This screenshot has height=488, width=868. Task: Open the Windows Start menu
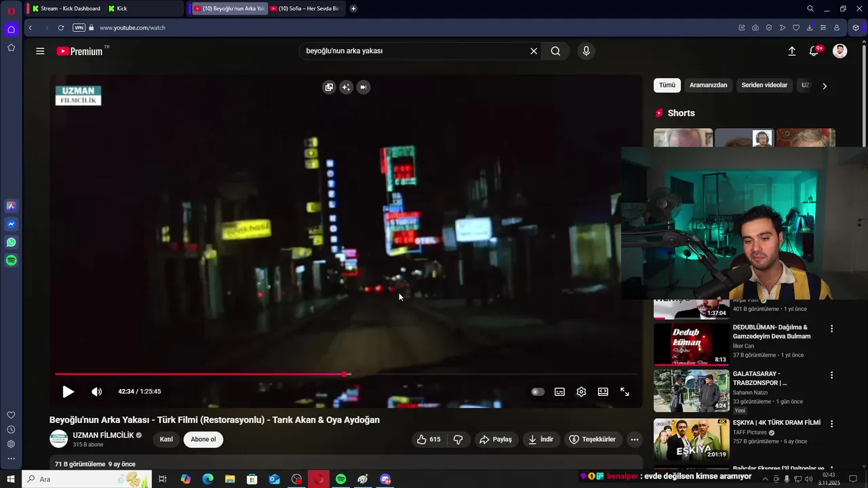click(10, 479)
